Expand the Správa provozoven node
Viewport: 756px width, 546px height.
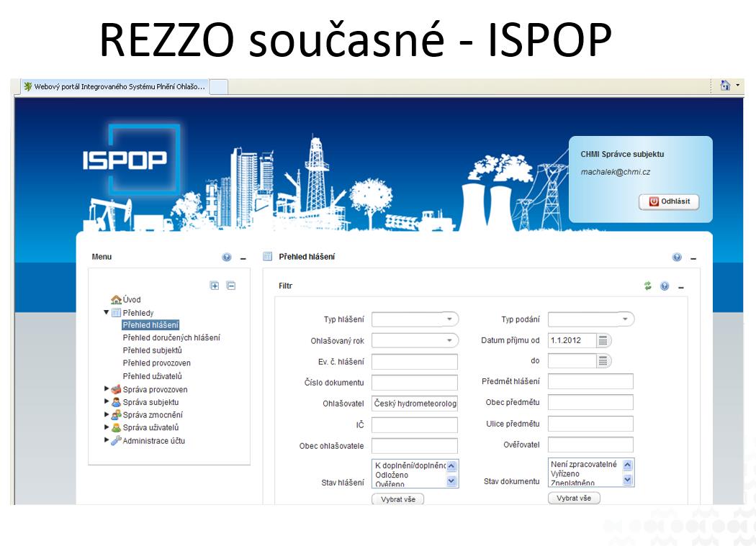click(x=107, y=388)
